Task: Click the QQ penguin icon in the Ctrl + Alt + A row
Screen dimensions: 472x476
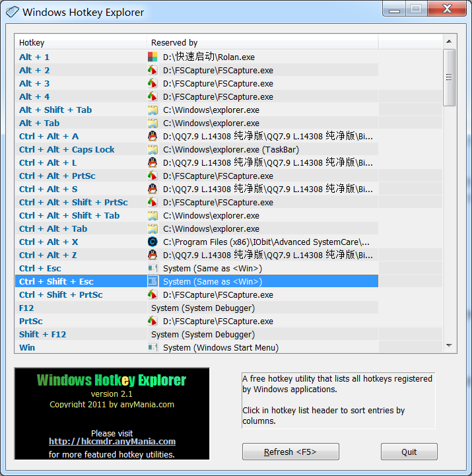Action: tap(152, 136)
